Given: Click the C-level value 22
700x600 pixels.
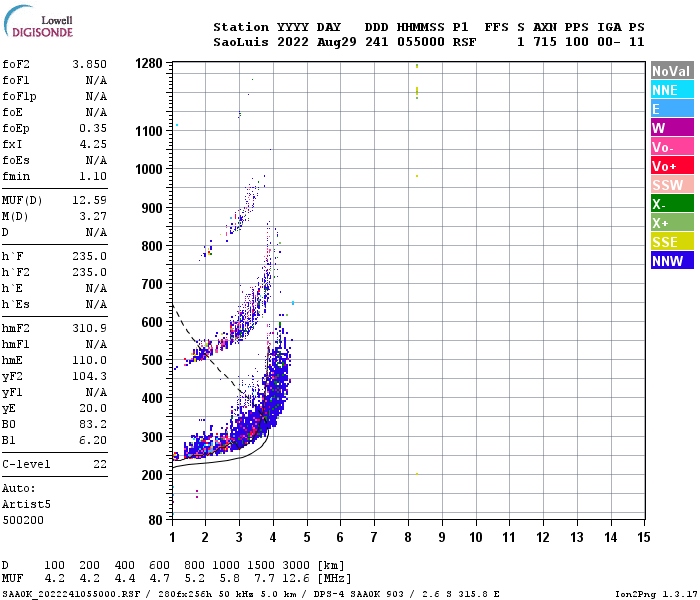Looking at the screenshot, I should pos(100,464).
